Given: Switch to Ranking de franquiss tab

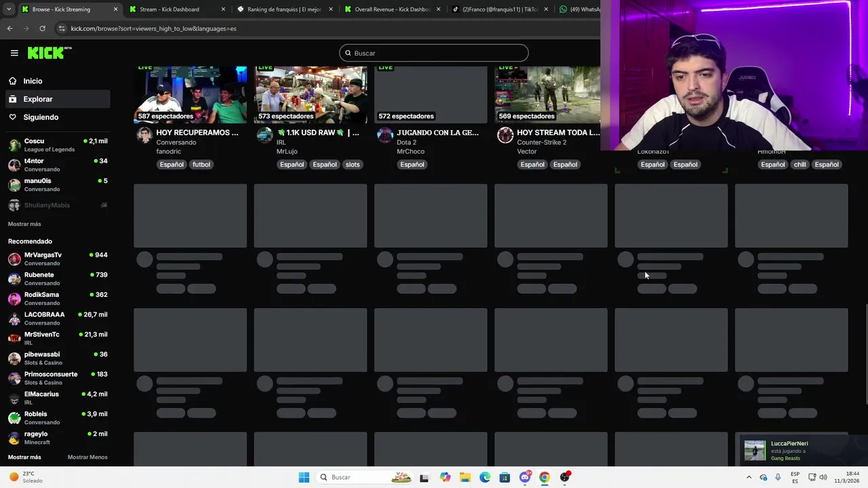Looking at the screenshot, I should point(284,9).
